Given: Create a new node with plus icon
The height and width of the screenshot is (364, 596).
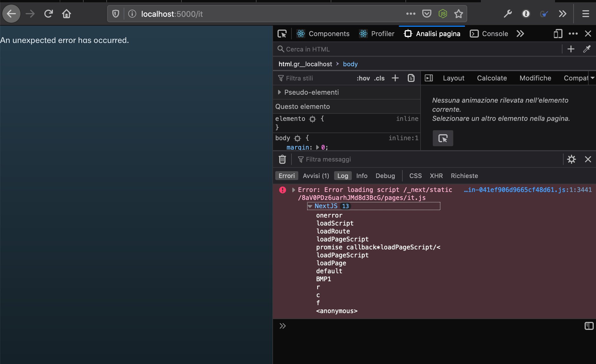Looking at the screenshot, I should 571,49.
